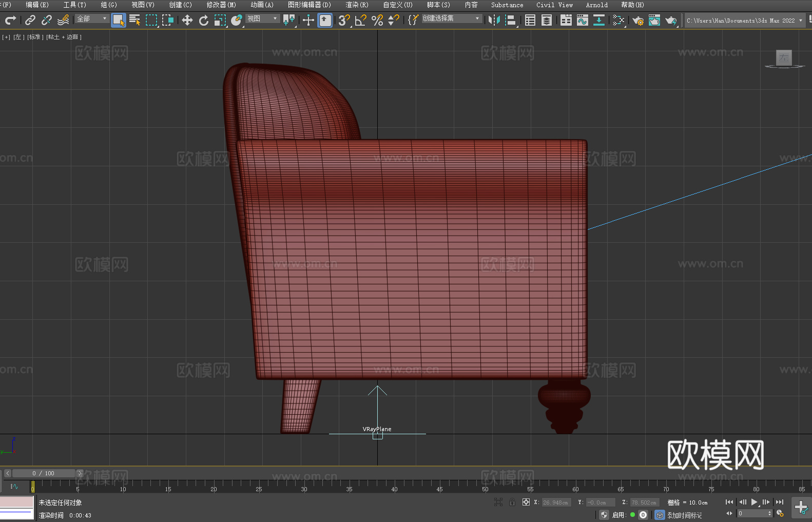Open the 渲染(R) menu
The image size is (812, 522).
pyautogui.click(x=357, y=5)
